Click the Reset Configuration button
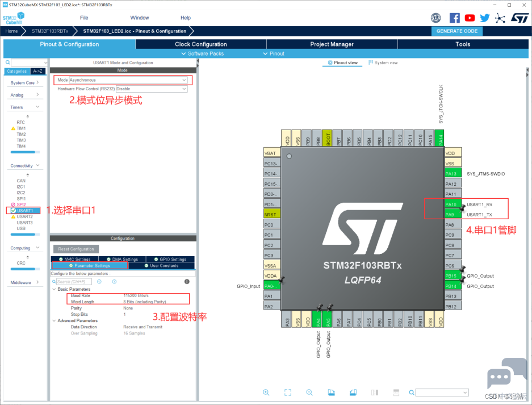The image size is (532, 405). (76, 249)
